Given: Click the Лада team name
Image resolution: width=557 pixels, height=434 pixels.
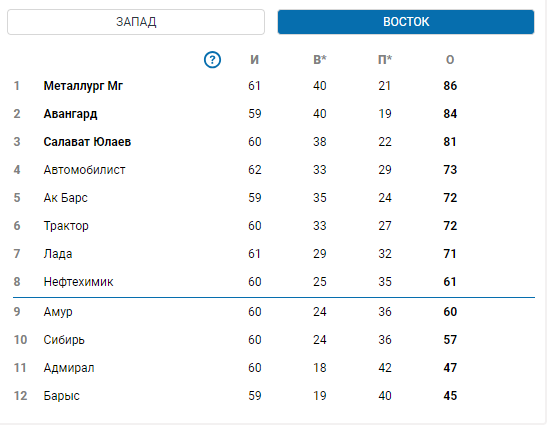Looking at the screenshot, I should [x=58, y=254].
